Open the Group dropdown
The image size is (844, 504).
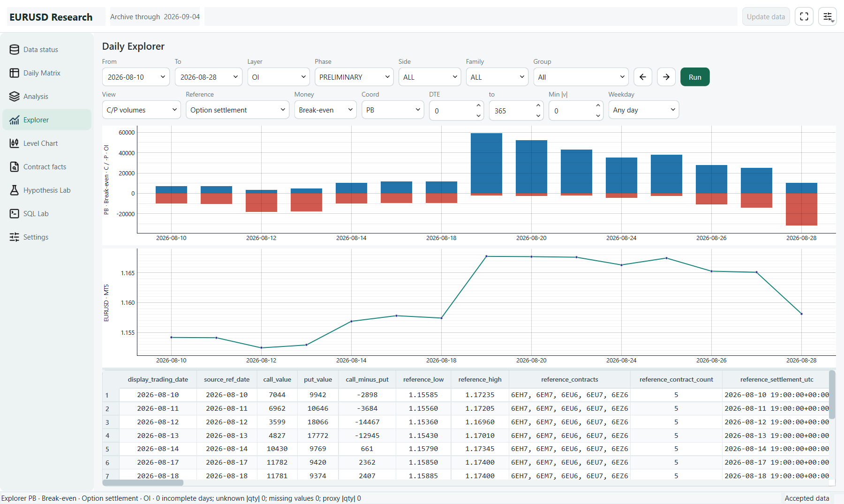click(581, 77)
